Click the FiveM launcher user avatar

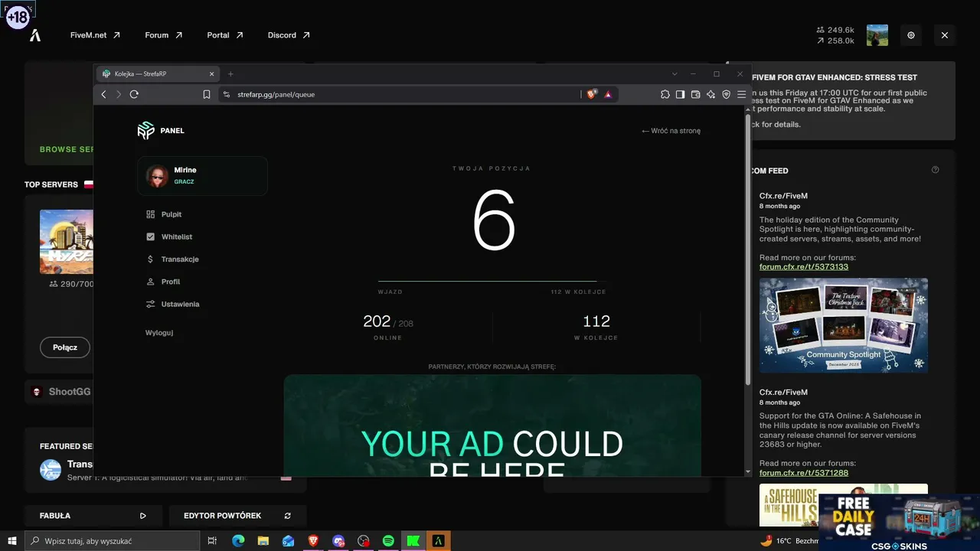pyautogui.click(x=877, y=35)
